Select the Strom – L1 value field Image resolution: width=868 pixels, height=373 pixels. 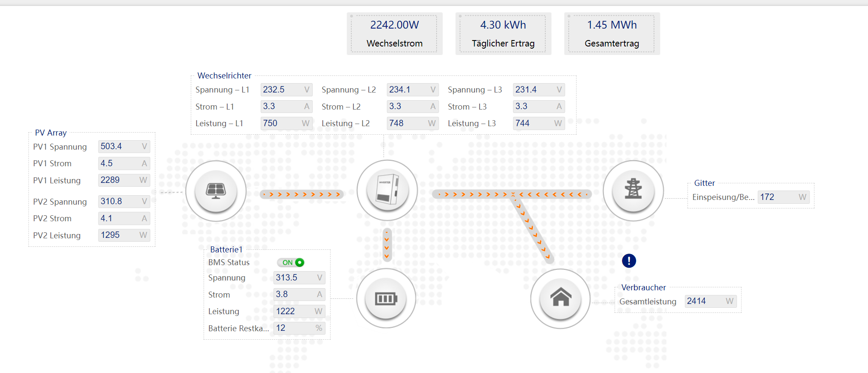[286, 106]
